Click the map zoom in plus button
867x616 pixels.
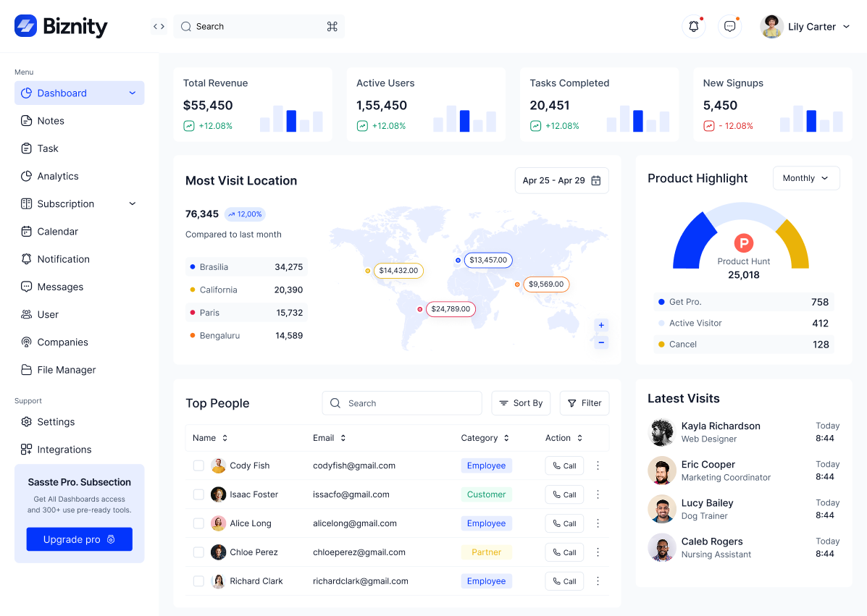click(601, 325)
